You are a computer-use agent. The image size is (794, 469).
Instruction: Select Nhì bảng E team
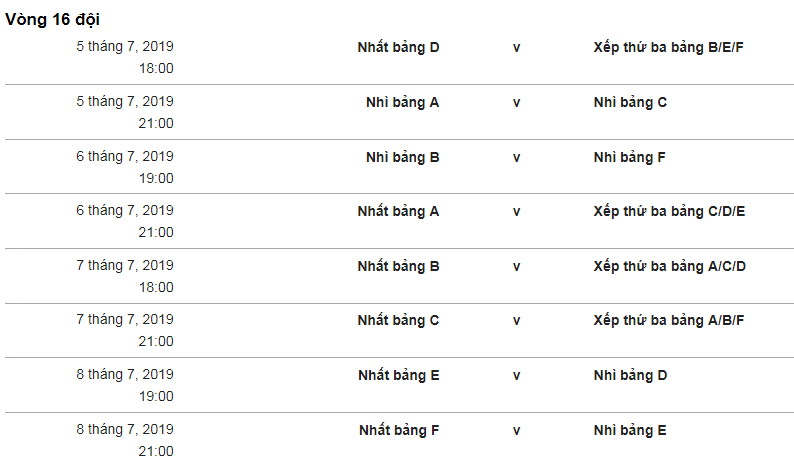[x=629, y=431]
